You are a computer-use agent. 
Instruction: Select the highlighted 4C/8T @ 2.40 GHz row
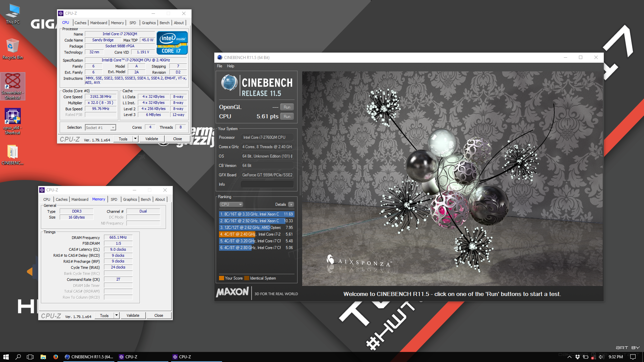(257, 234)
